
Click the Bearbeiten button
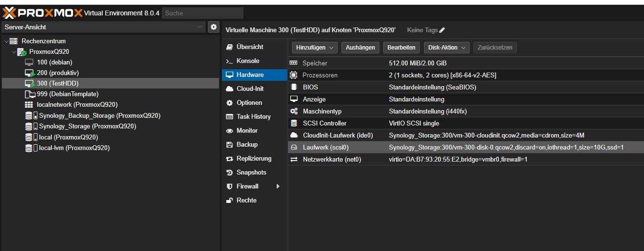click(401, 48)
